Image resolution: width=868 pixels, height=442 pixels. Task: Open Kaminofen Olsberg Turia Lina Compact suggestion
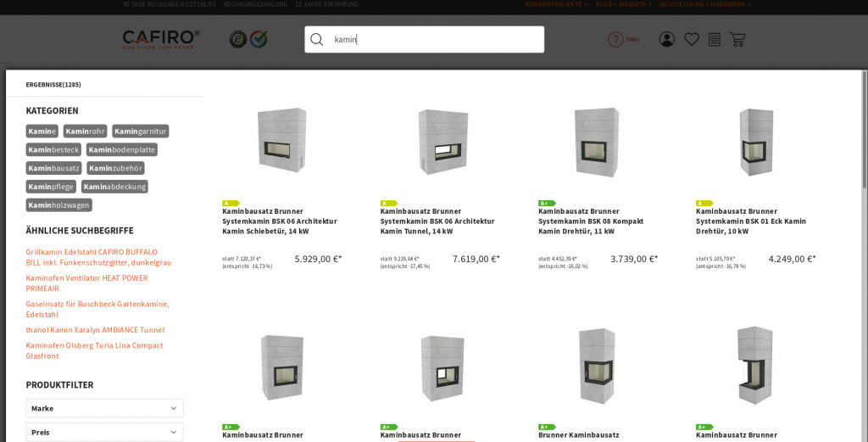(95, 350)
